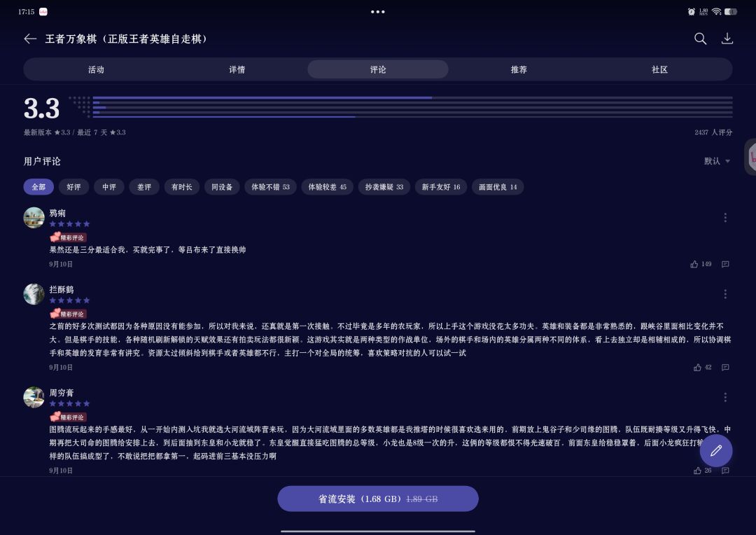
Task: Tap the five-star rating distribution bar
Action: [413, 97]
